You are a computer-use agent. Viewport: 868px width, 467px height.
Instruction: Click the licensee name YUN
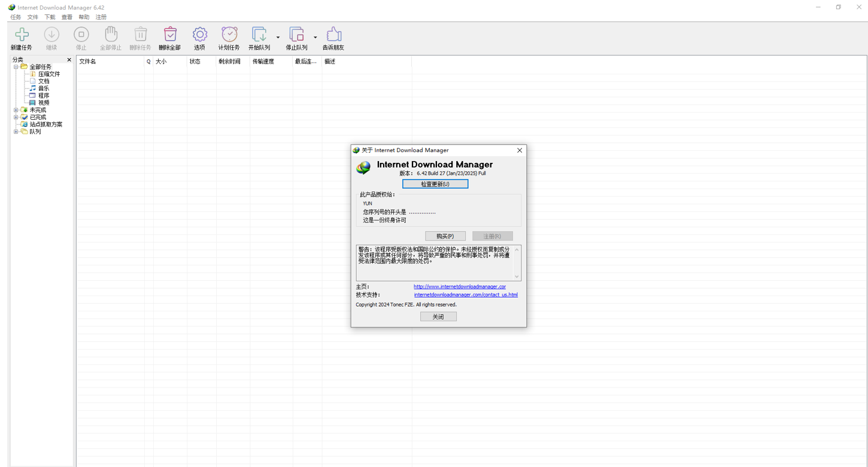[x=368, y=204]
